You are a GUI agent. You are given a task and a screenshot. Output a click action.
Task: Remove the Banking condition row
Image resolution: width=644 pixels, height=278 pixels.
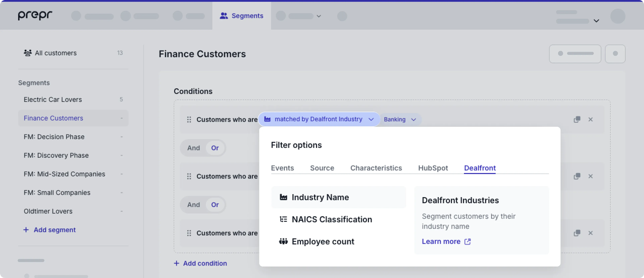click(591, 119)
